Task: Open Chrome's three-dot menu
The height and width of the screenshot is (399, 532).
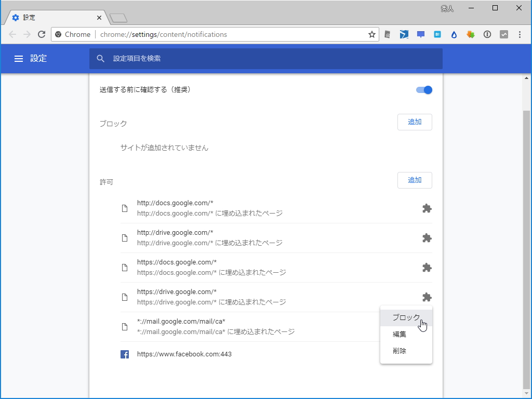Action: [x=520, y=34]
